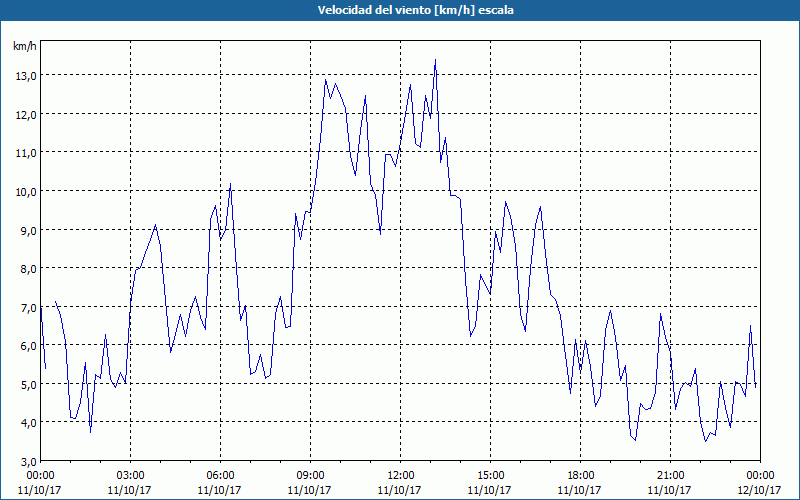Click the wind speed peak above 13,0

[x=435, y=60]
